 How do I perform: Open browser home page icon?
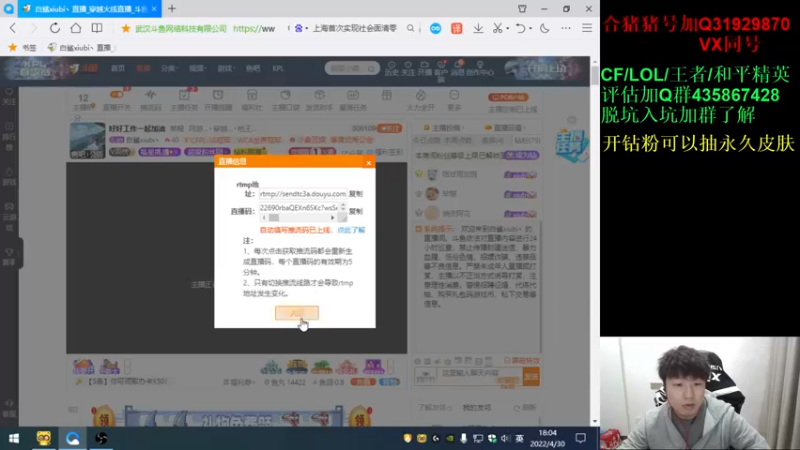point(76,28)
